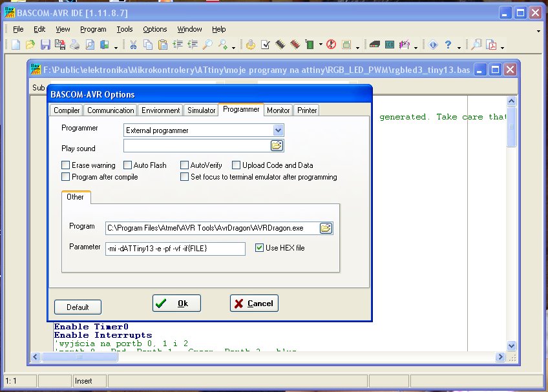Open file using toolbar folder icon
The image size is (548, 392).
[x=30, y=45]
